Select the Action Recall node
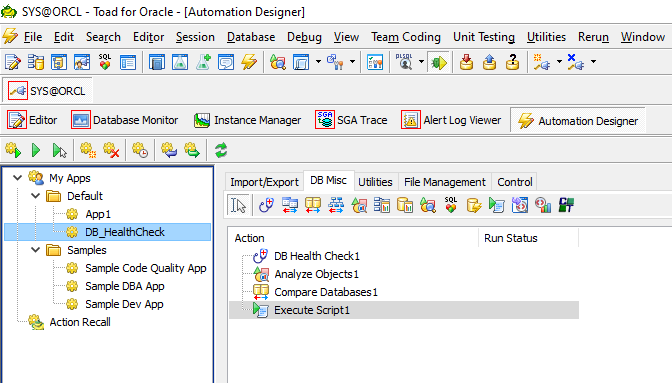Image resolution: width=672 pixels, height=383 pixels. [x=80, y=322]
